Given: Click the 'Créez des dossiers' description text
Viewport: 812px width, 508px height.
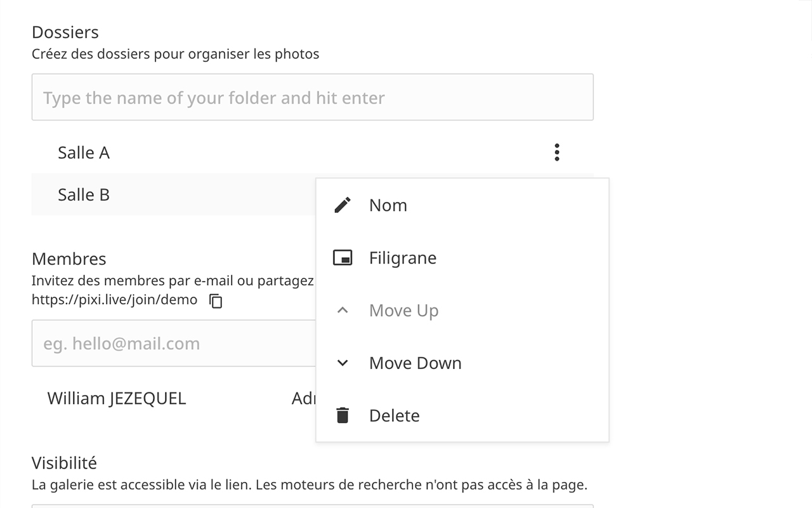Looking at the screenshot, I should (x=176, y=54).
